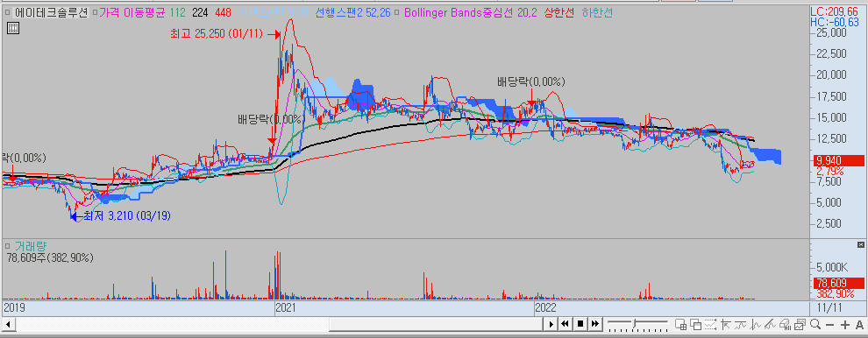Select the 78,609주(382,90%) volume readout
Image resolution: width=868 pixels, height=338 pixels.
(x=50, y=257)
